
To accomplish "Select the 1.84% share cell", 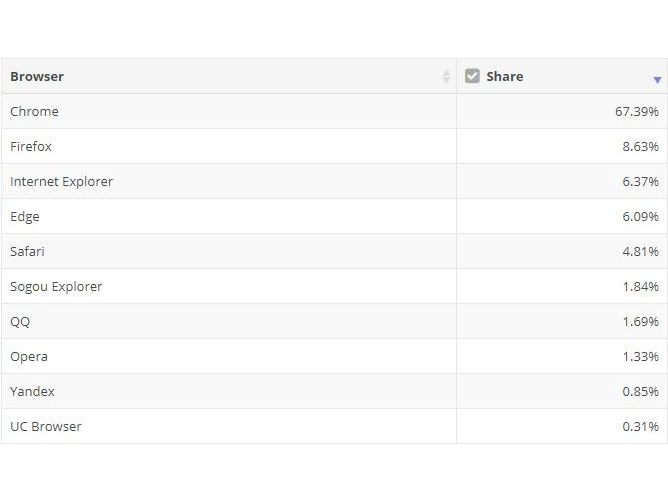I will (x=640, y=287).
